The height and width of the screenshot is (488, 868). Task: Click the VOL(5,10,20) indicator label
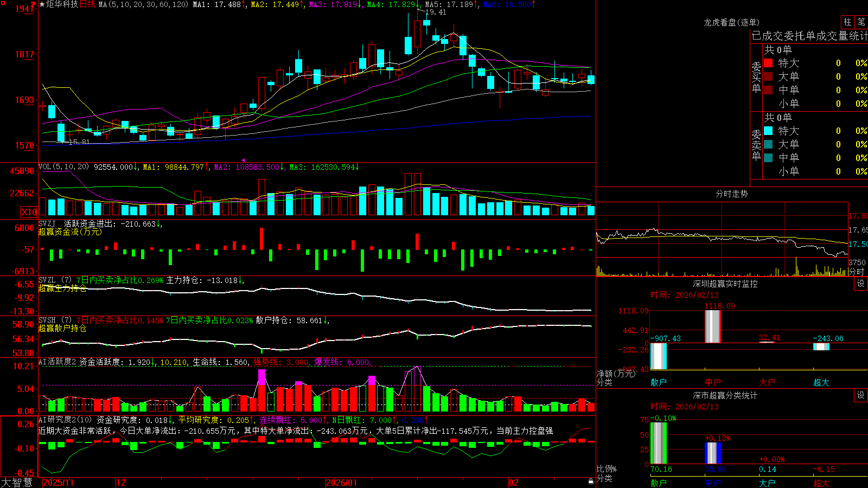coord(63,167)
